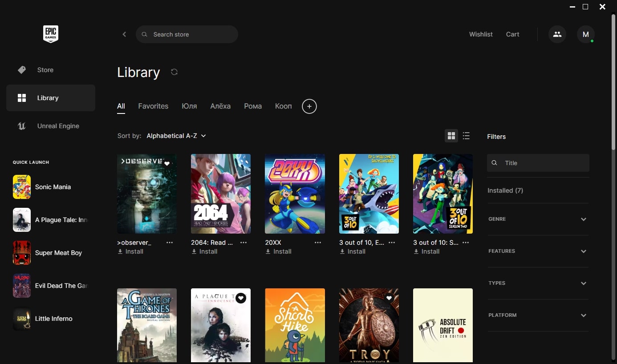
Task: Expand the GENRE filter
Action: pos(538,219)
